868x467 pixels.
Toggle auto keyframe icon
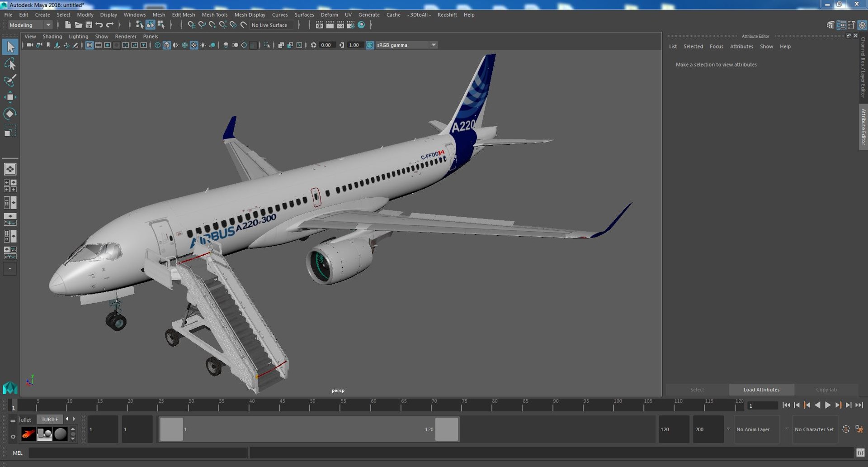pos(846,429)
